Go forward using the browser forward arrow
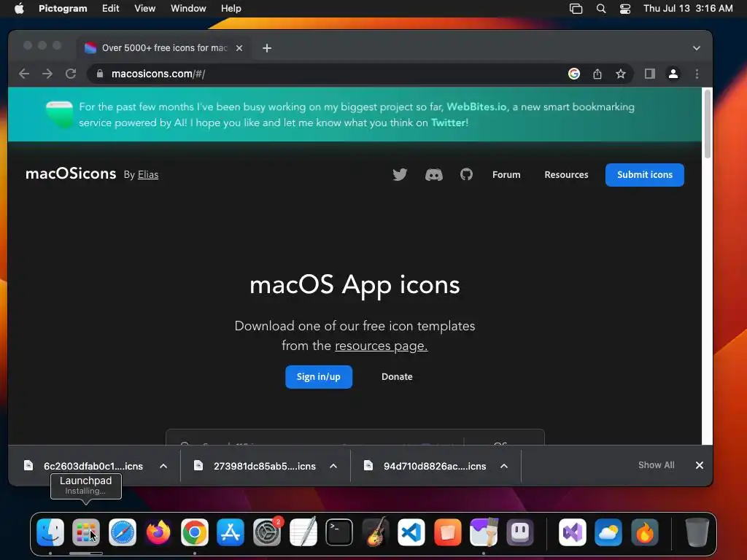This screenshot has width=747, height=560. (47, 74)
